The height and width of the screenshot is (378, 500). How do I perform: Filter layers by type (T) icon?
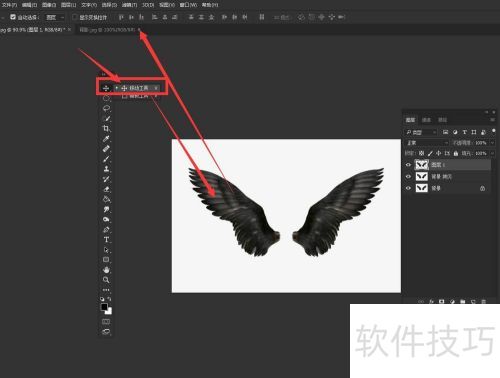click(x=464, y=132)
